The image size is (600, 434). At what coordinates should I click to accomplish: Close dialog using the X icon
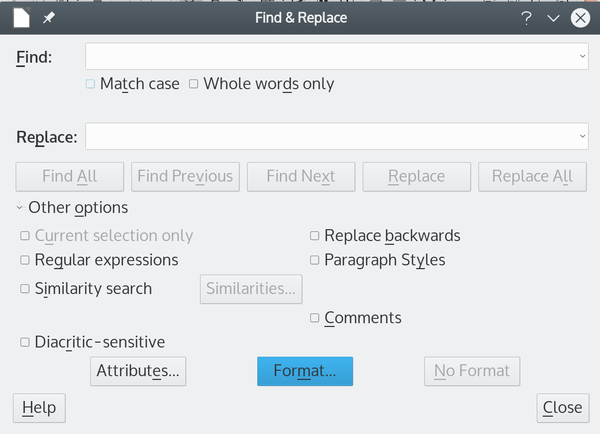(580, 18)
